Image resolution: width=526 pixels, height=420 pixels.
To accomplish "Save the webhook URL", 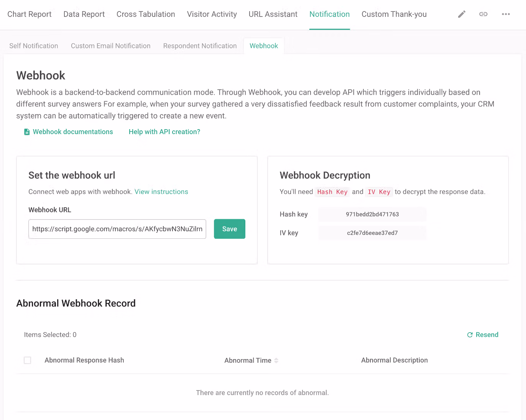I will 230,229.
